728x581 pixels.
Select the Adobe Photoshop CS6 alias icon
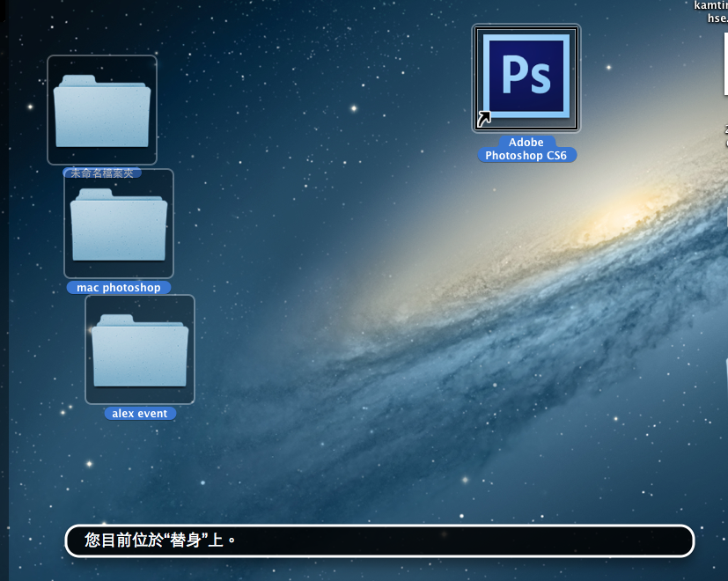(526, 78)
